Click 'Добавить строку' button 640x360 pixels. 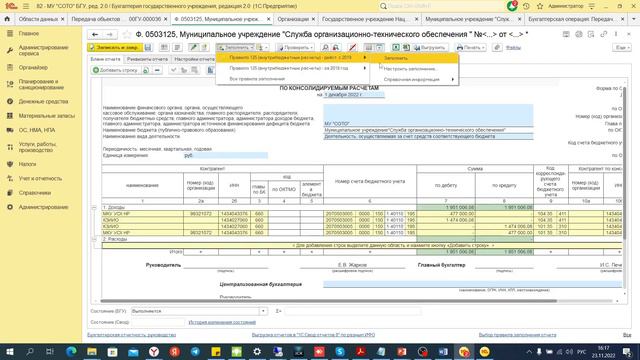(x=115, y=70)
